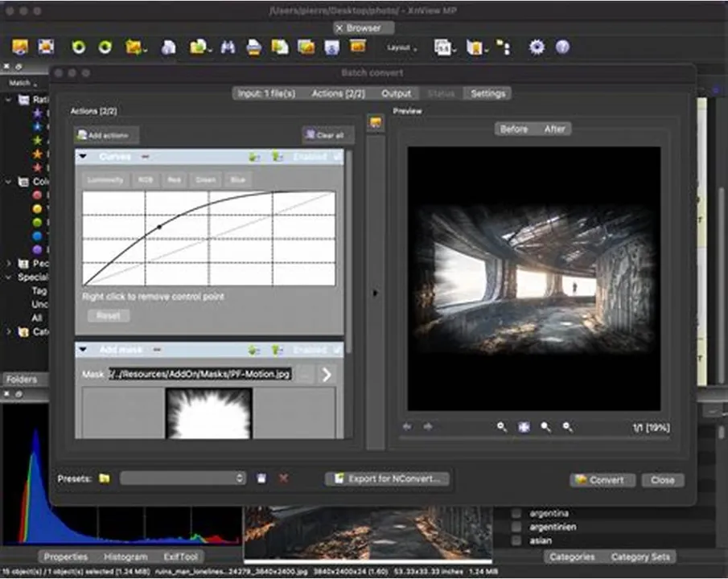
Task: Expand the Layout dropdown in toolbar
Action: [x=401, y=47]
